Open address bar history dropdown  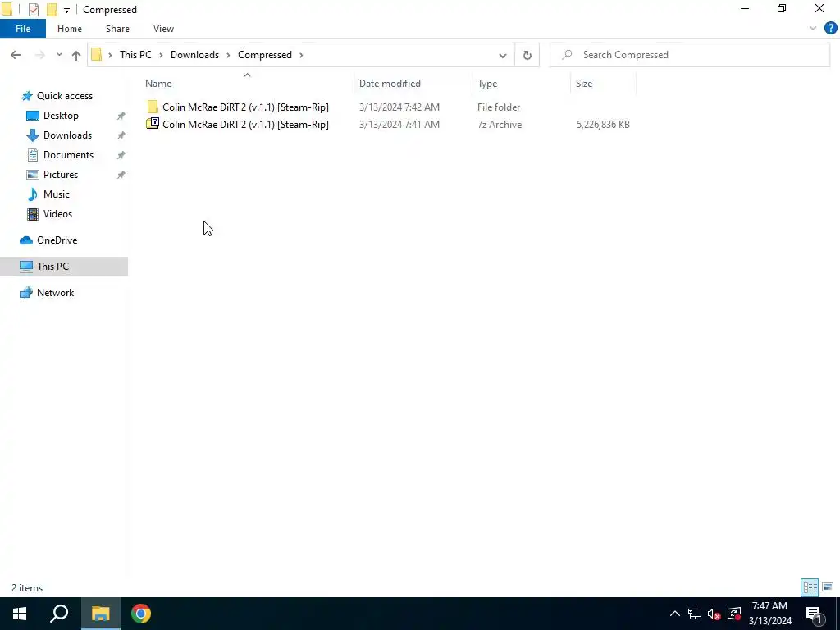pos(503,55)
